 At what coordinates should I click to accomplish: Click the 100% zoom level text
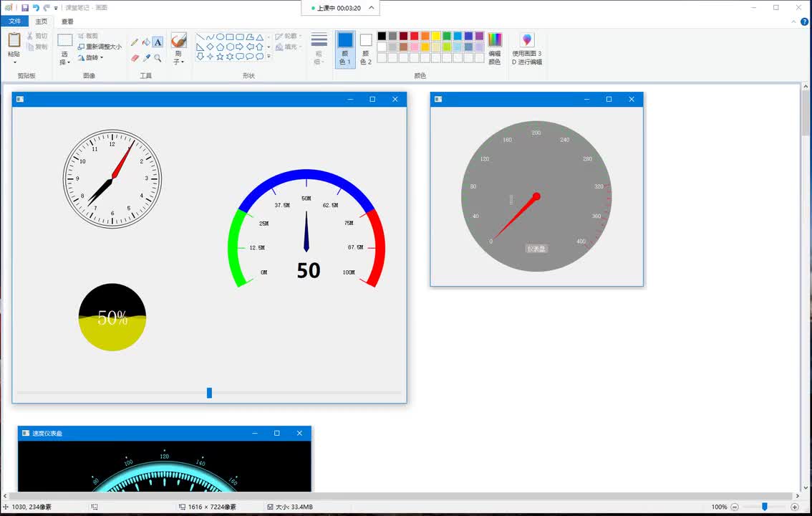point(719,507)
